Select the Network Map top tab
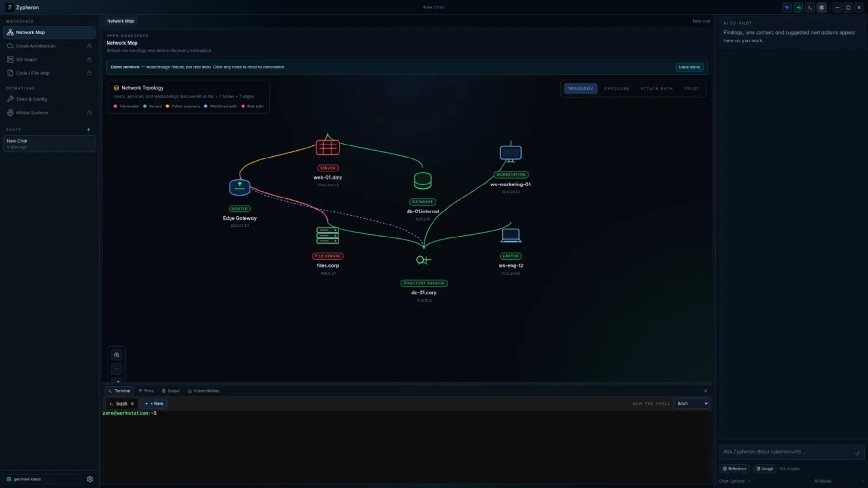The height and width of the screenshot is (488, 868). pos(120,21)
